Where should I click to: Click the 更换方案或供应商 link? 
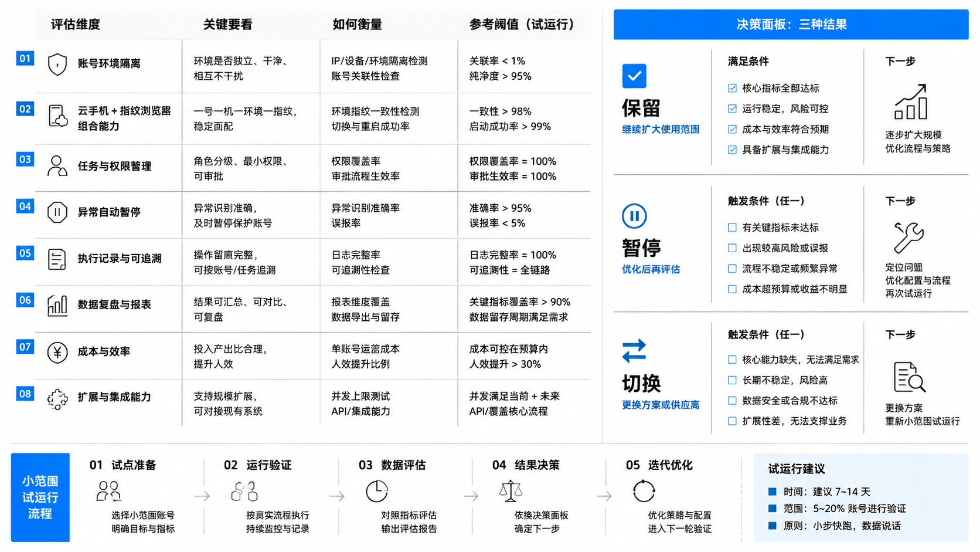[661, 405]
